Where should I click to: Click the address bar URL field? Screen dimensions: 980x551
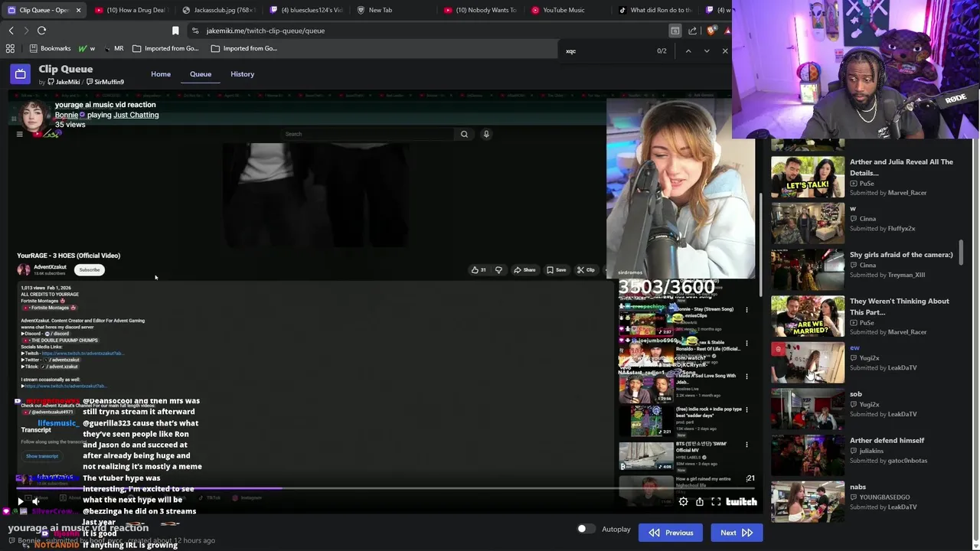(x=429, y=31)
